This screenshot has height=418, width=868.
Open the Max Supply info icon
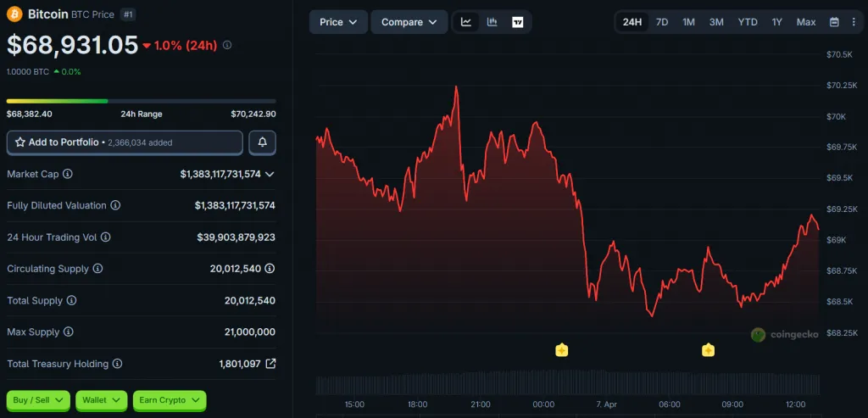[x=68, y=332]
